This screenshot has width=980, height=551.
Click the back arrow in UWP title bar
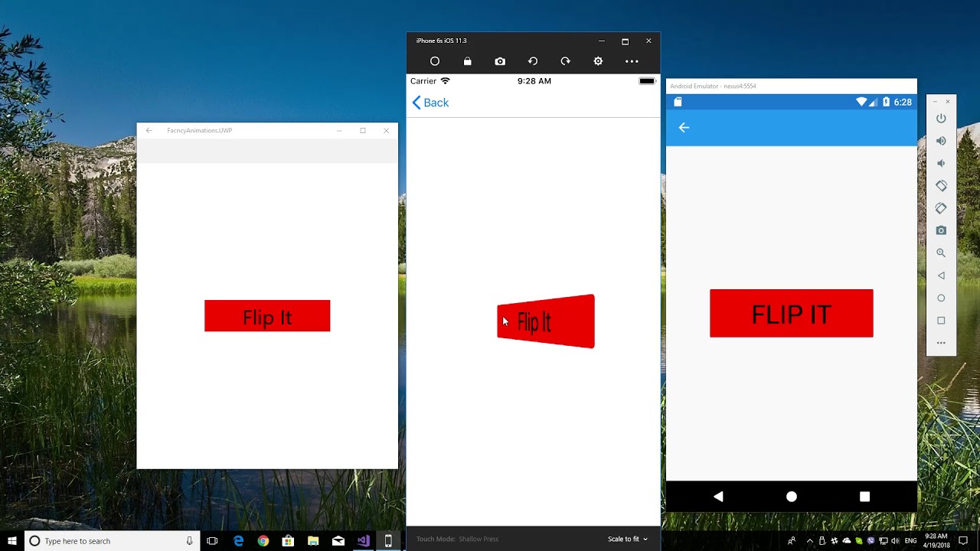[x=149, y=131]
